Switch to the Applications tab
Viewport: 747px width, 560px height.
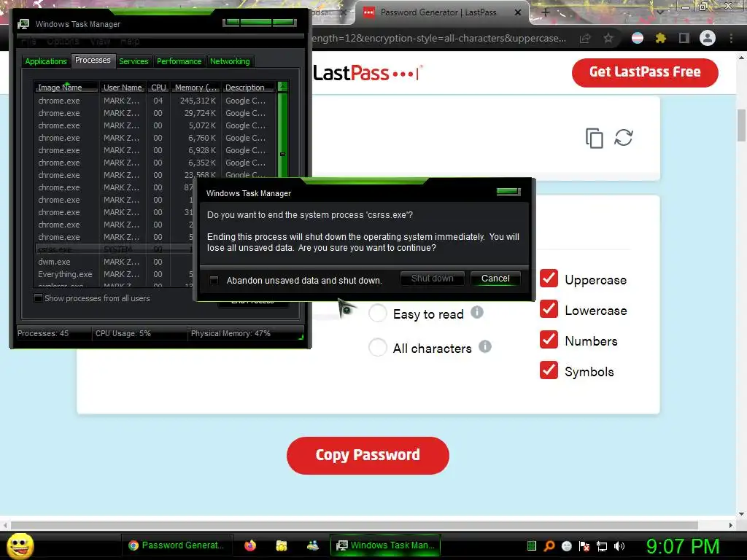[46, 61]
